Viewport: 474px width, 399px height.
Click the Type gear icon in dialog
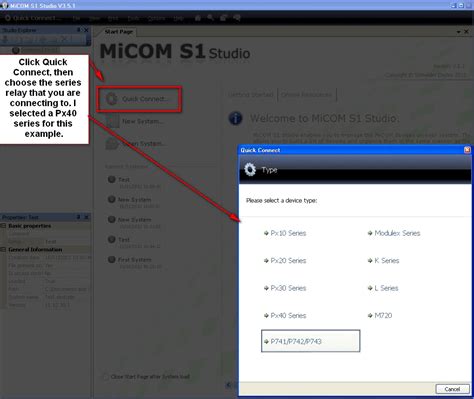click(x=250, y=170)
